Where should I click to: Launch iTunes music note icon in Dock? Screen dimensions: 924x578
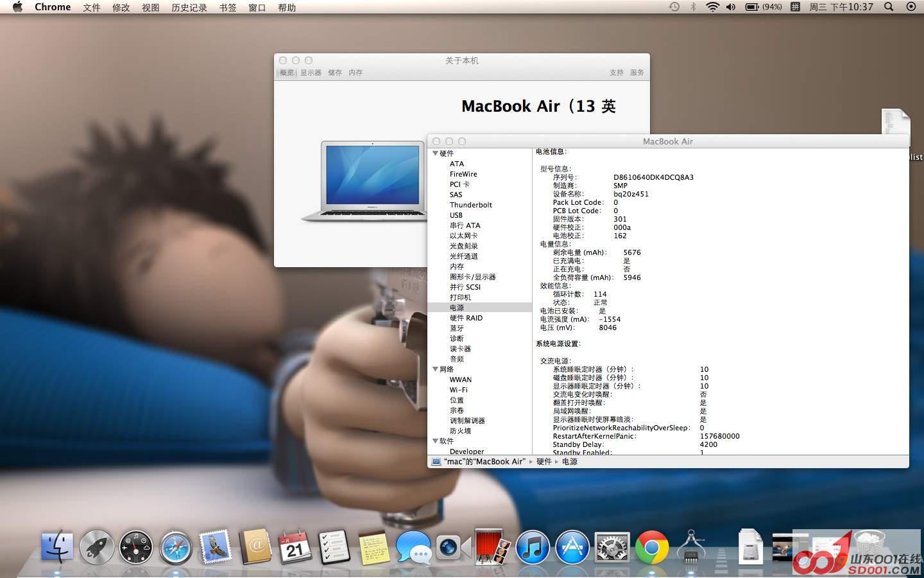[x=533, y=547]
